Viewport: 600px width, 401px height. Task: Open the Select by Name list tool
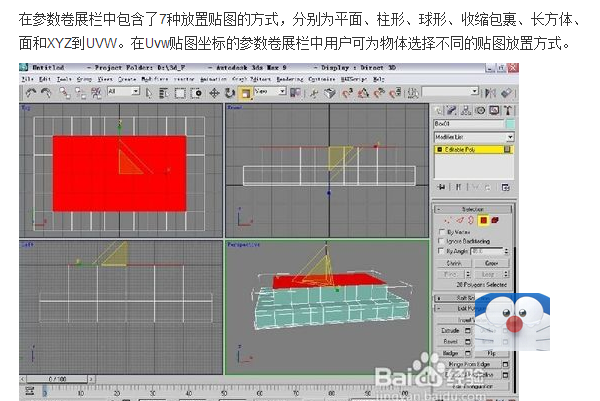pos(163,93)
